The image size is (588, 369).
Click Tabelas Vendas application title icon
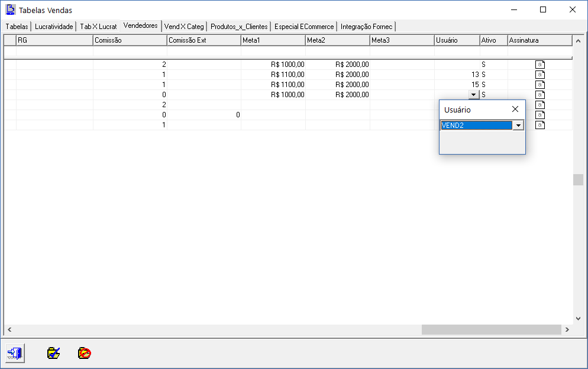pos(11,9)
